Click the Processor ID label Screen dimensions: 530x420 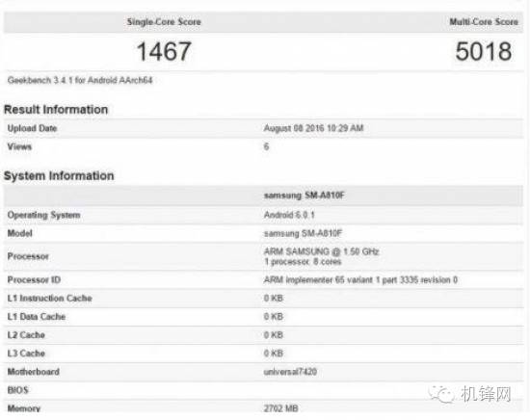[x=34, y=280]
